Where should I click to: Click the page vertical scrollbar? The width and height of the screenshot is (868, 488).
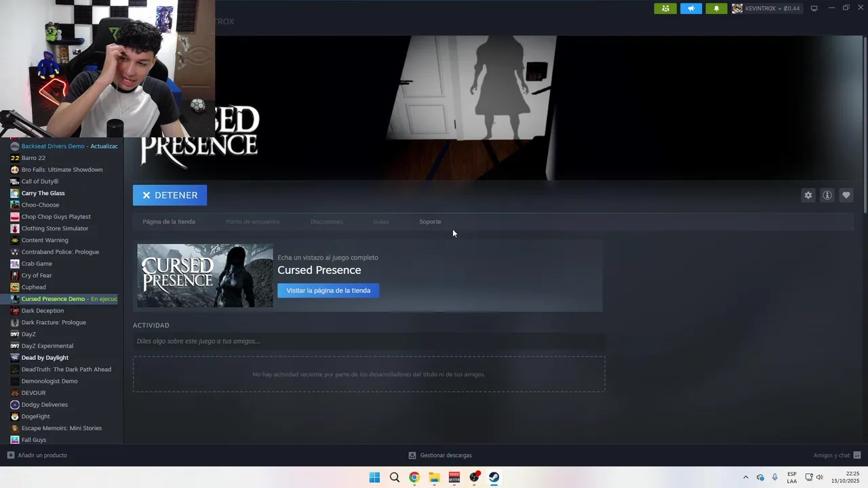pos(864,125)
